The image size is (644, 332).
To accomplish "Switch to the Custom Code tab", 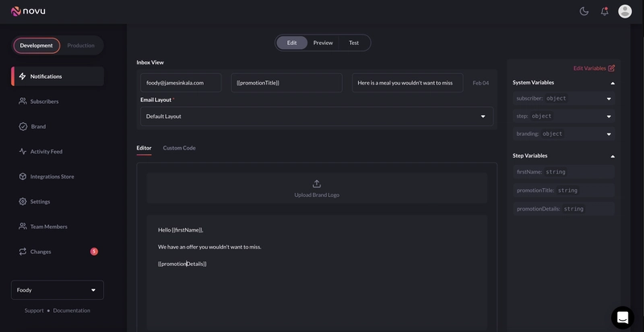I will (179, 148).
